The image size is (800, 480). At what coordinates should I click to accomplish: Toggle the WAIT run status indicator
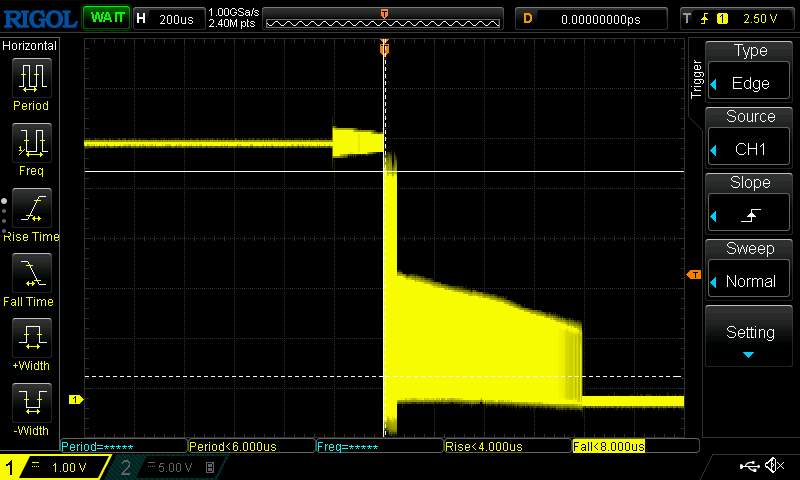tap(105, 18)
